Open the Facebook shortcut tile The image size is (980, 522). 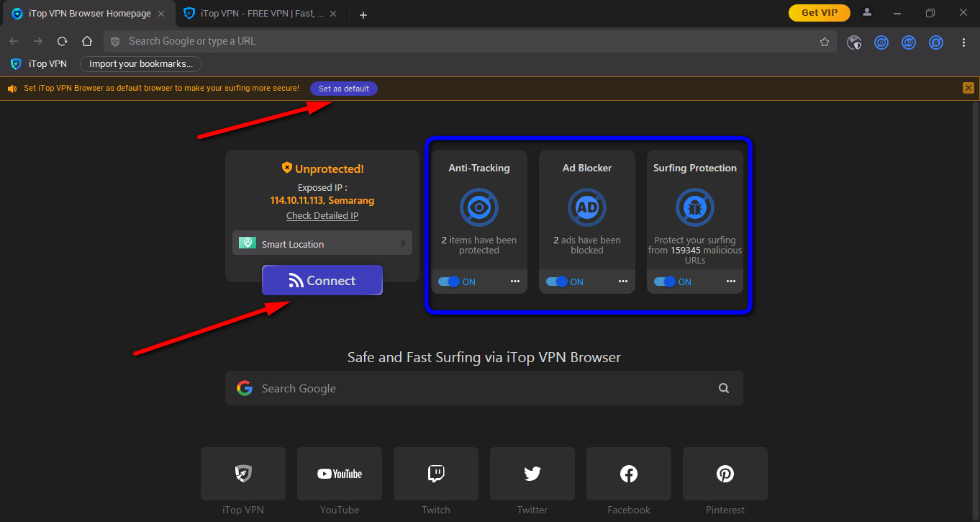tap(629, 474)
